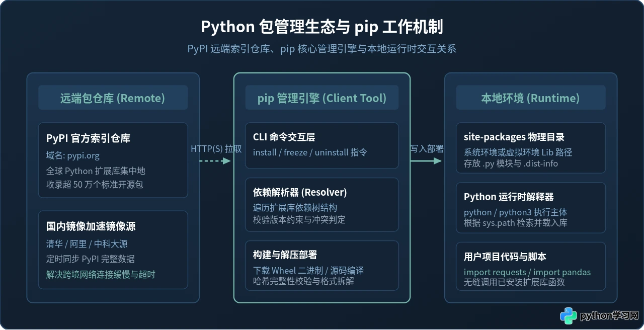This screenshot has width=644, height=330.
Task: Click "install / freeze / uninstall 指令" text
Action: (x=310, y=152)
